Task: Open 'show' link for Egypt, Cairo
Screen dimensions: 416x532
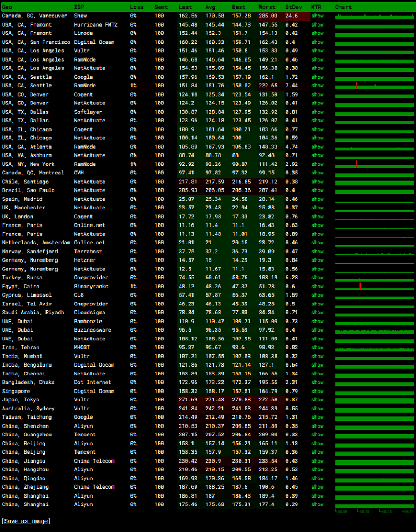Action: (317, 287)
